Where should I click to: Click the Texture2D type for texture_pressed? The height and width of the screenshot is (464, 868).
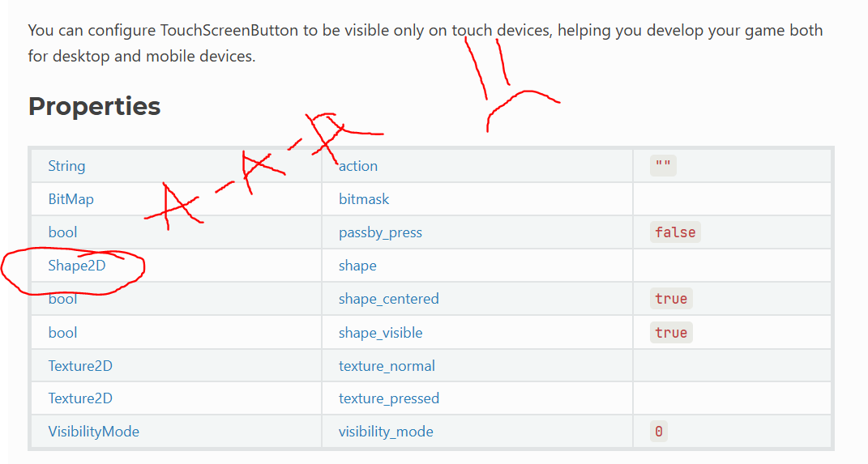click(80, 398)
